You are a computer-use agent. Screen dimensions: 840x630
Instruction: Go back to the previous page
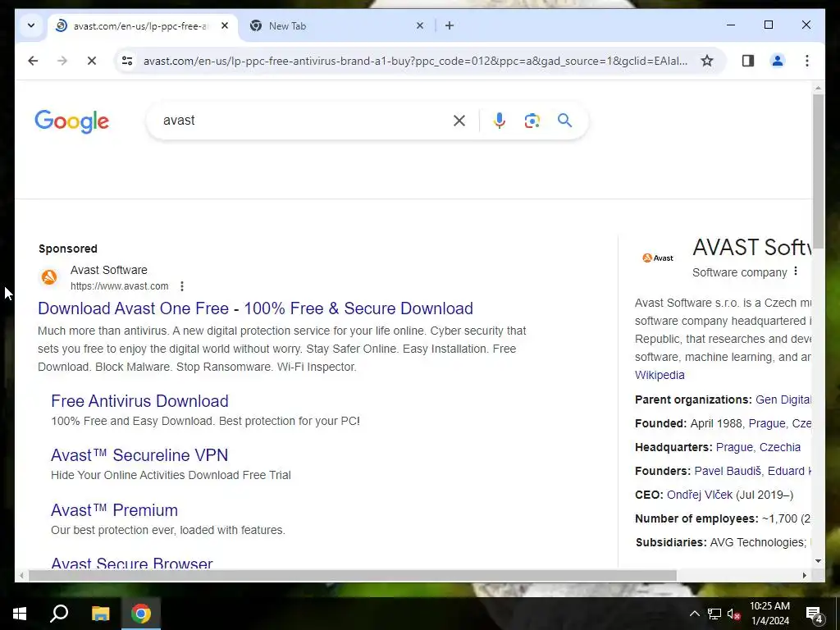point(33,61)
